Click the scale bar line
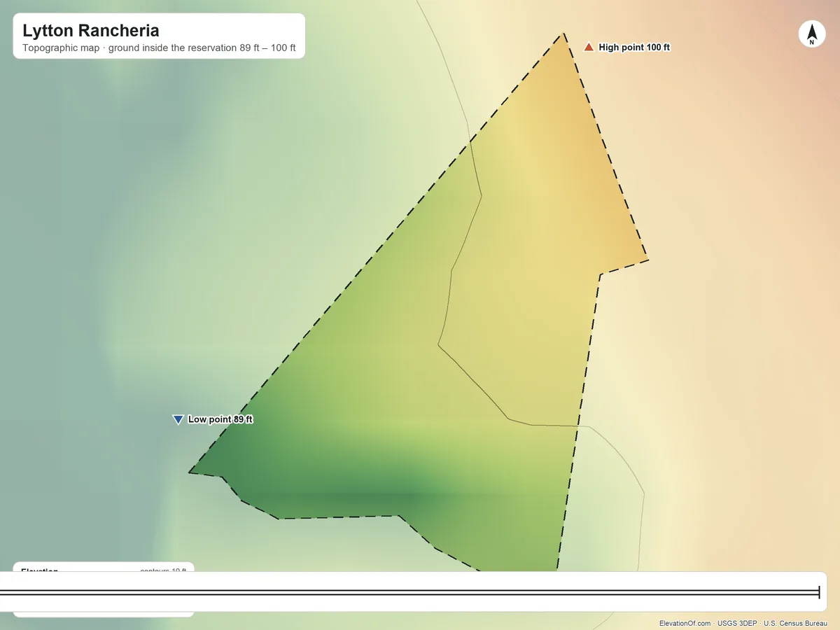The height and width of the screenshot is (630, 840). pyautogui.click(x=409, y=592)
